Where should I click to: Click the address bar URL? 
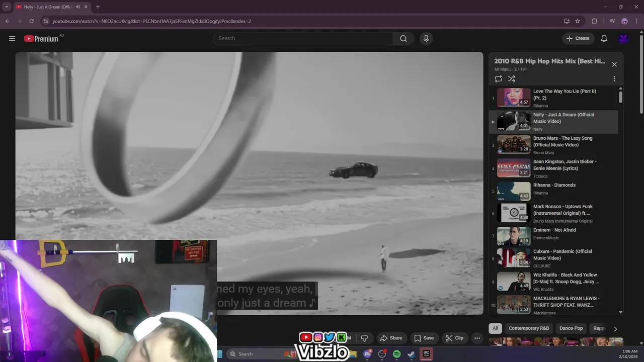[x=151, y=21]
